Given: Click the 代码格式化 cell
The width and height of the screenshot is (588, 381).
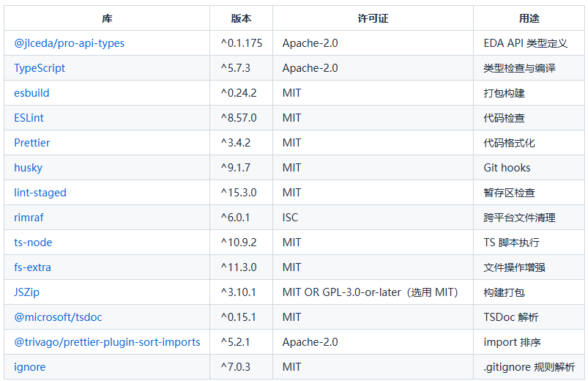Looking at the screenshot, I should click(x=529, y=143).
